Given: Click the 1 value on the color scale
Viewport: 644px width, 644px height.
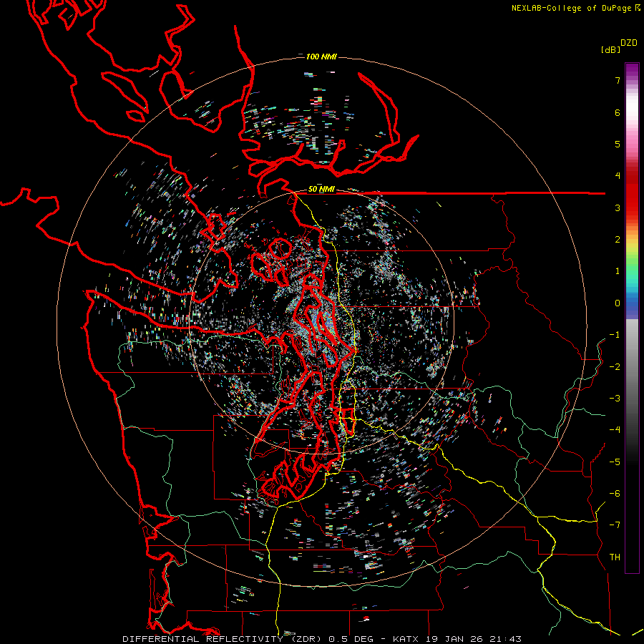Looking at the screenshot, I should (x=618, y=271).
